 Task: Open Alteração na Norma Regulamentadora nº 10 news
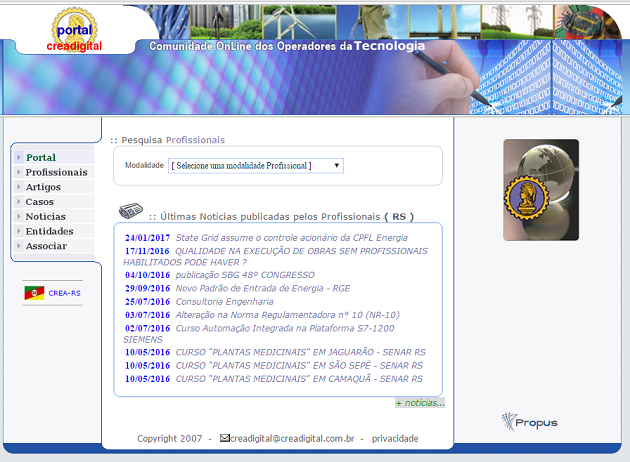pyautogui.click(x=288, y=315)
